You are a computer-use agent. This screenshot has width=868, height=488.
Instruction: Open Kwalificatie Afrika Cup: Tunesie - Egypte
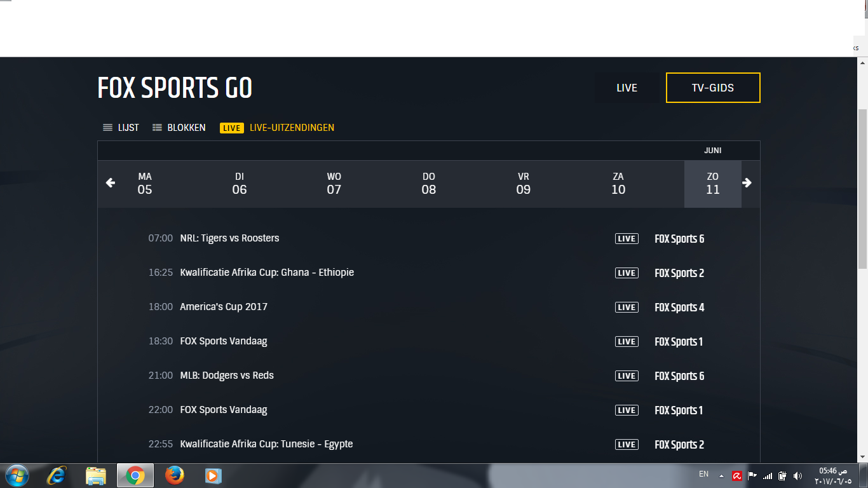[266, 444]
